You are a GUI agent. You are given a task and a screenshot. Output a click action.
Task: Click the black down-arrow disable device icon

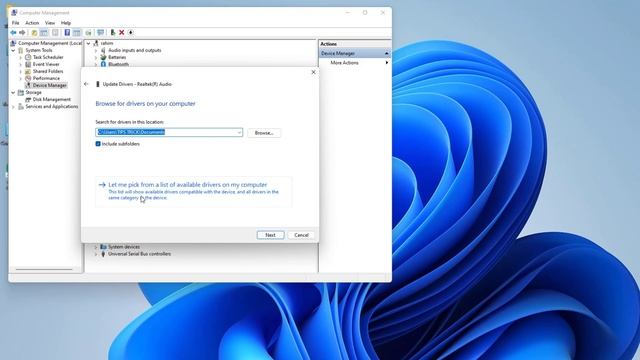point(131,33)
